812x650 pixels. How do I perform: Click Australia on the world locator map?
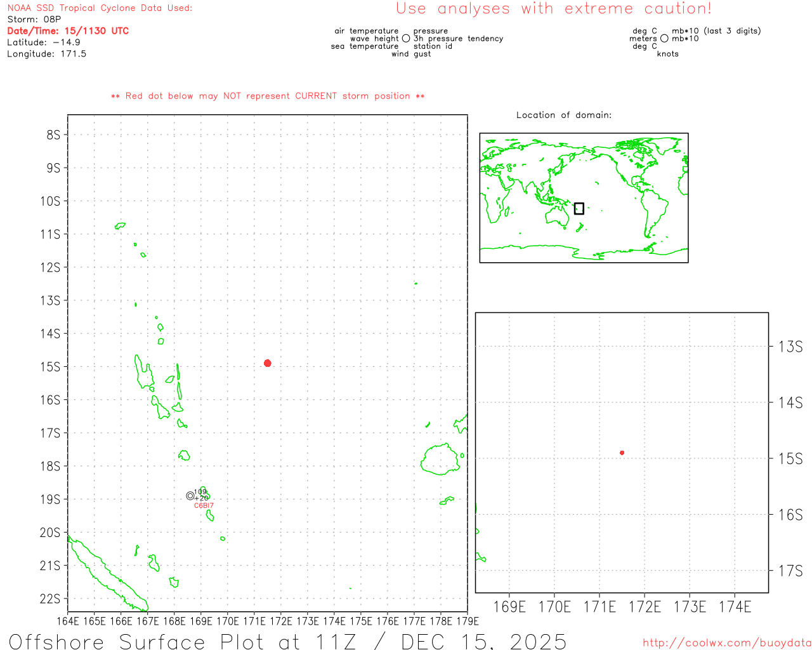pyautogui.click(x=558, y=216)
